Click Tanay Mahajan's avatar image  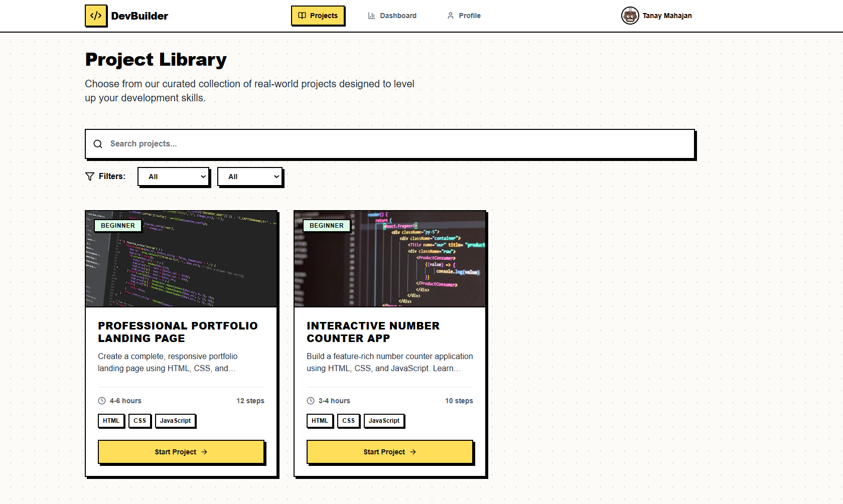coord(630,16)
